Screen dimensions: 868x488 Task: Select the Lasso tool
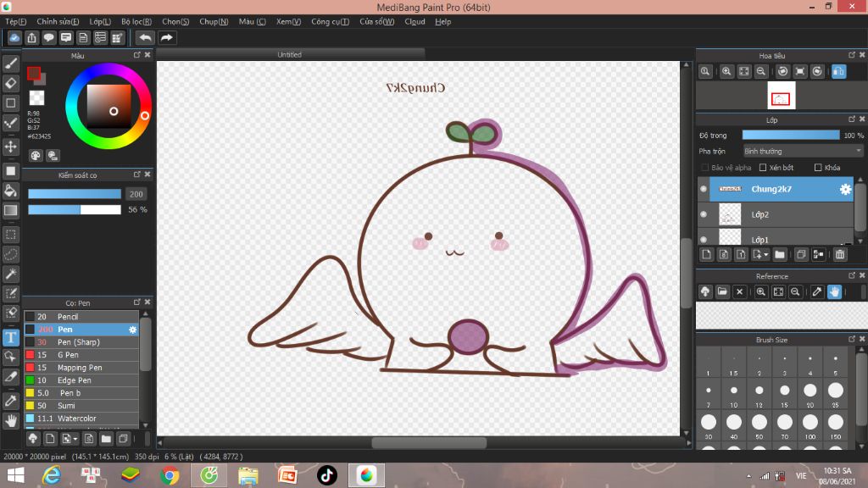coord(10,254)
